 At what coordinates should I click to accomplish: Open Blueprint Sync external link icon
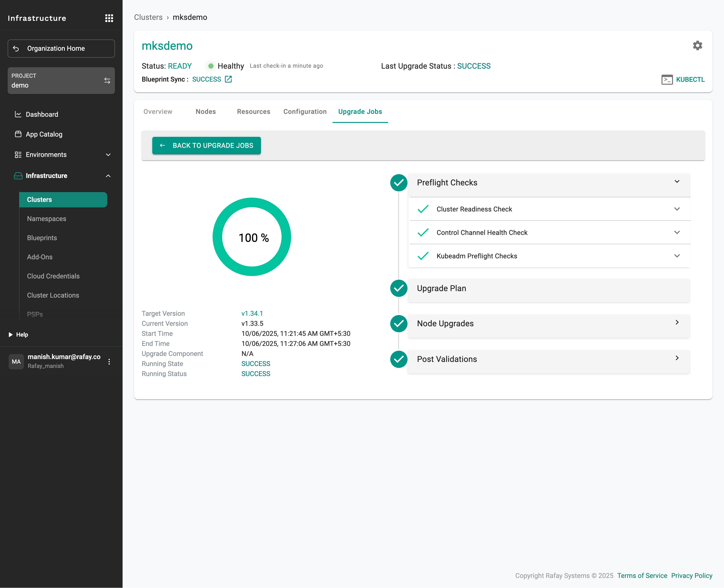(x=228, y=79)
